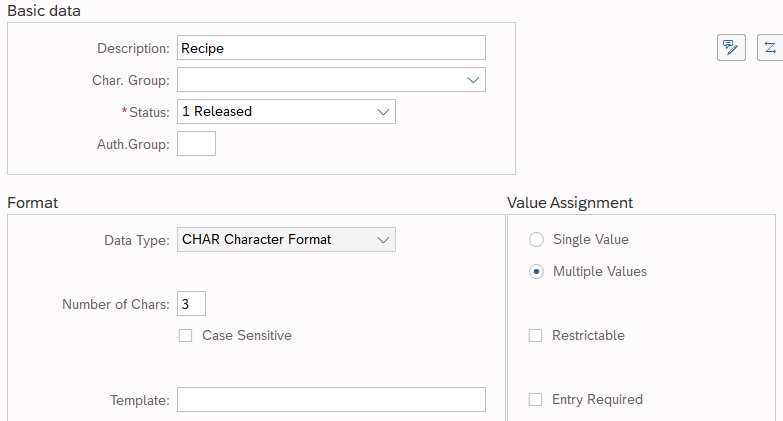
Task: Click the Number of Chars field
Action: [x=192, y=304]
